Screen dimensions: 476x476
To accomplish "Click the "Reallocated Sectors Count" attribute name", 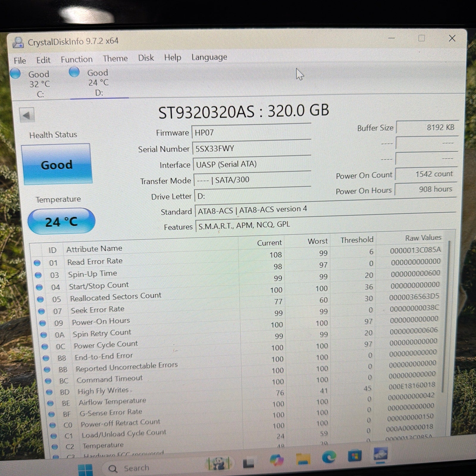I will tap(116, 297).
